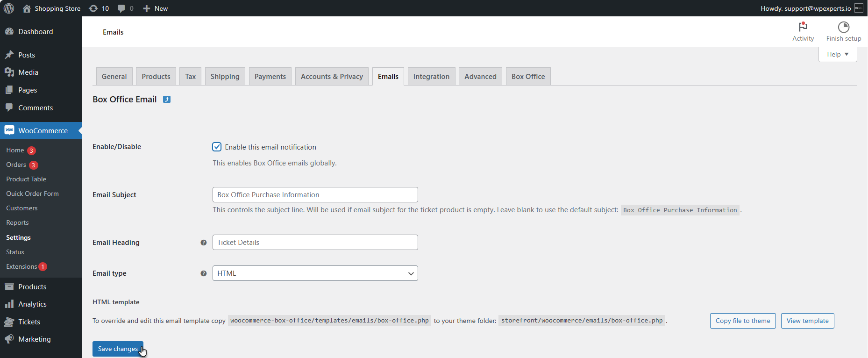Viewport: 868px width, 358px height.
Task: Switch to the Tax tab
Action: [x=191, y=77]
